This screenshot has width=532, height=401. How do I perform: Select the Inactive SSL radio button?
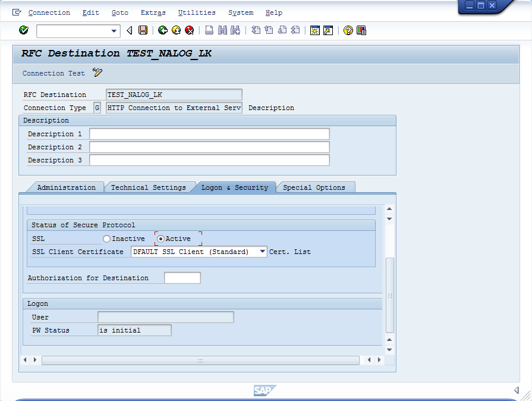tap(106, 239)
